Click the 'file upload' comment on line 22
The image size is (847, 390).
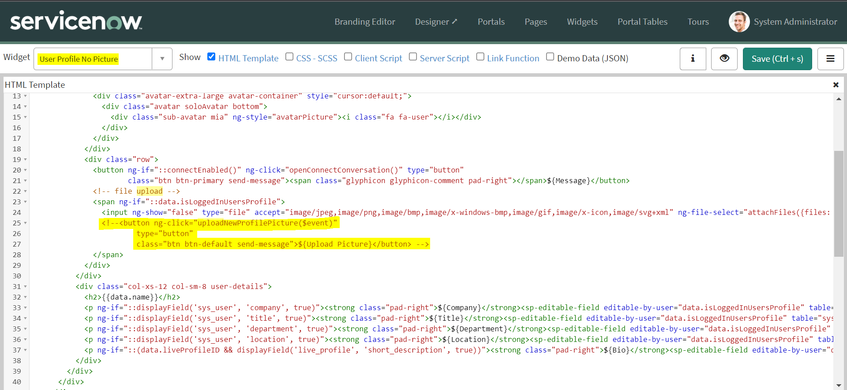click(x=136, y=191)
